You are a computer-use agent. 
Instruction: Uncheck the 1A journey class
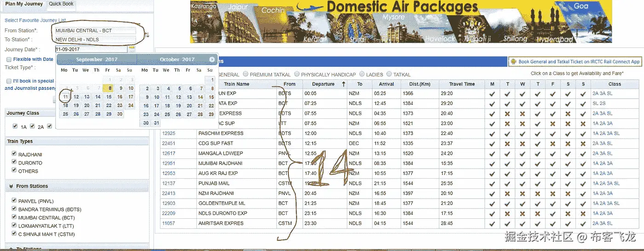coord(15,126)
